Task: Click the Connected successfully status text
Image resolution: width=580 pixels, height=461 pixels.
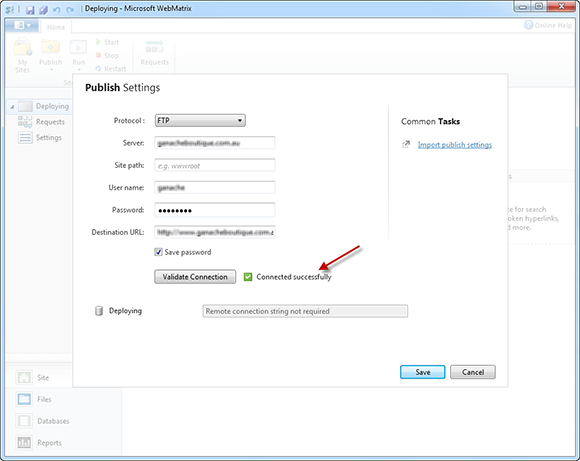Action: [294, 277]
